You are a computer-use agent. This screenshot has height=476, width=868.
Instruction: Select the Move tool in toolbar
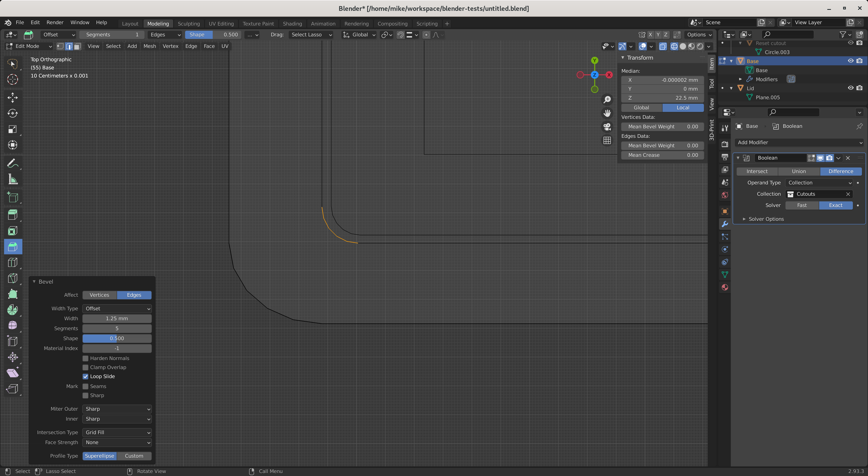tap(12, 98)
